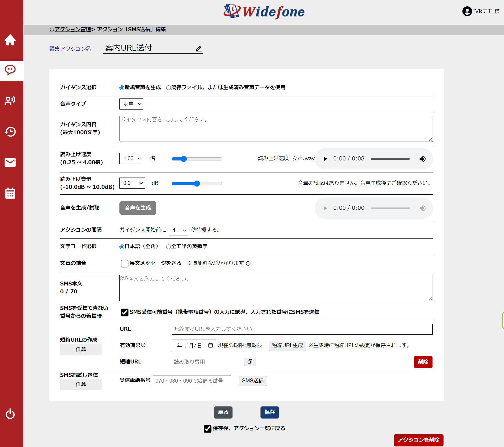Image resolution: width=504 pixels, height=447 pixels.
Task: Check 長文メッセージを送る checkbox
Action: point(124,263)
